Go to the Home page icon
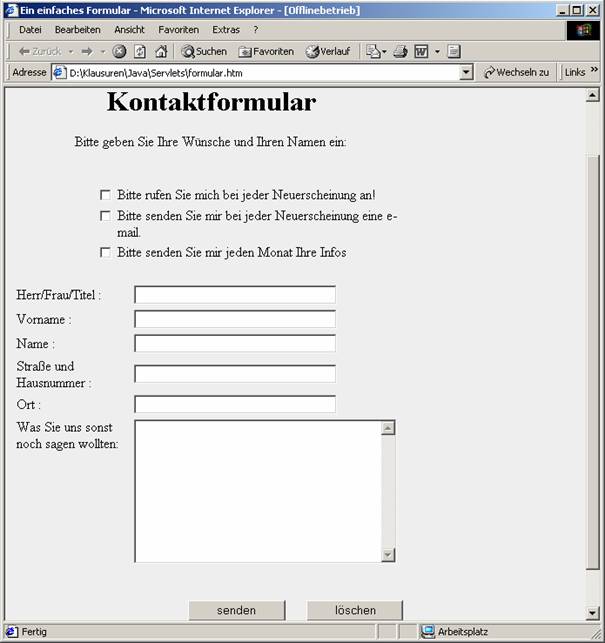The image size is (605, 643). 161,51
